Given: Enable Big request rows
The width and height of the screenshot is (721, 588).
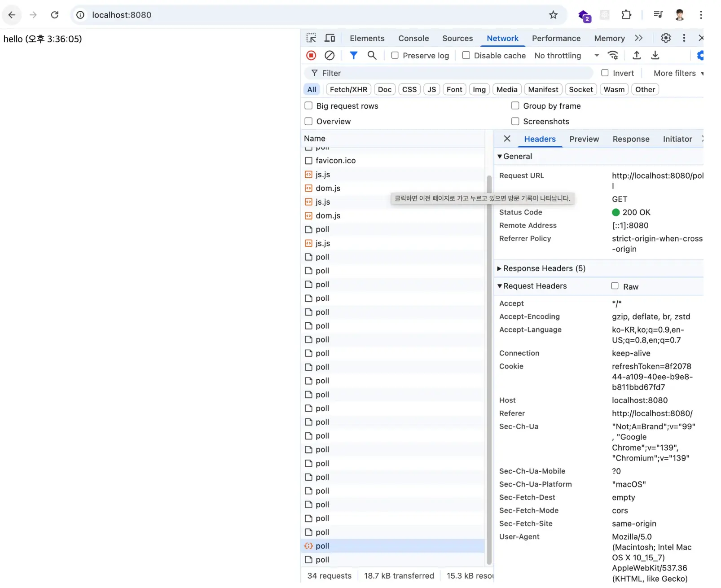Looking at the screenshot, I should click(309, 106).
